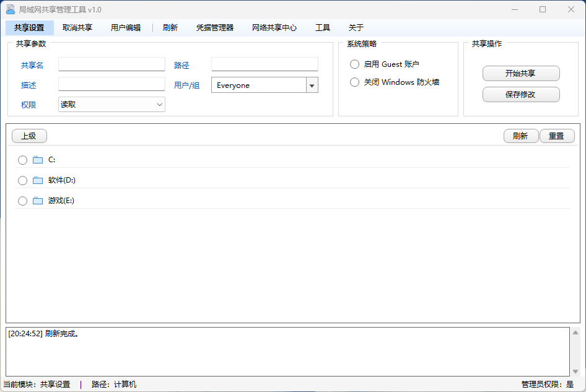
Task: Click the 游戏(E:) drive label
Action: [x=61, y=201]
